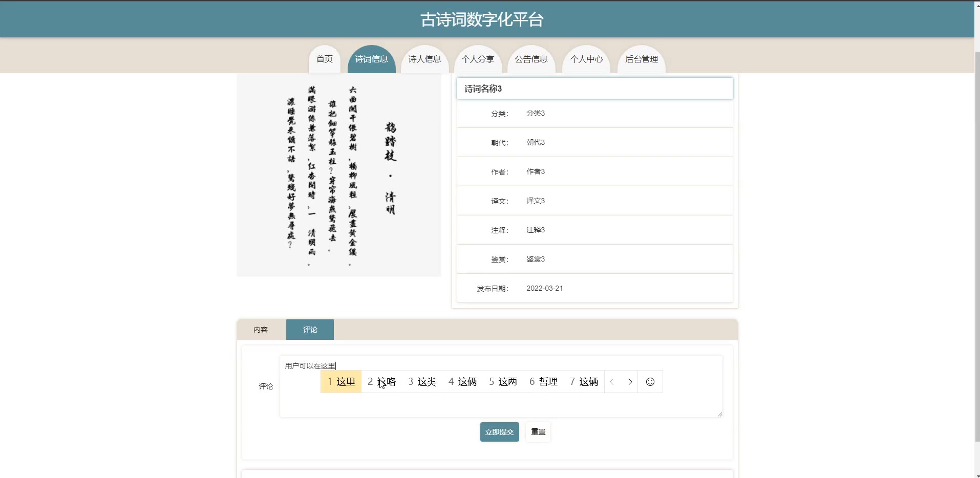The height and width of the screenshot is (478, 980).
Task: Click the page vertical scrollbar
Action: pyautogui.click(x=977, y=246)
